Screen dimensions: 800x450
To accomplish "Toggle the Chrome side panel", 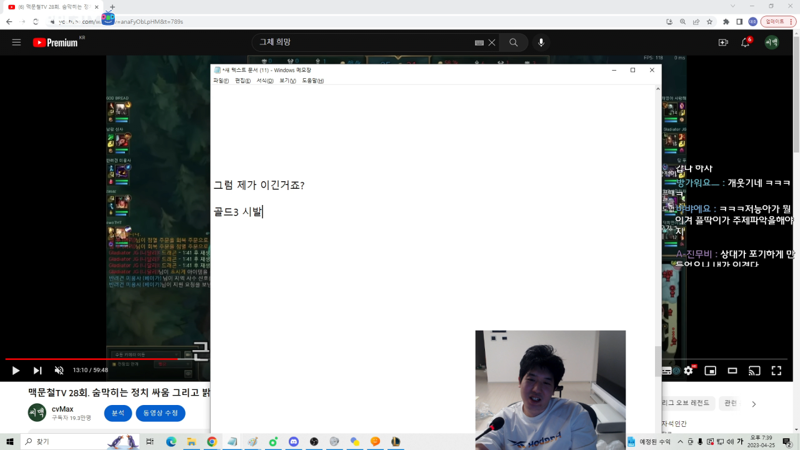I will click(739, 21).
